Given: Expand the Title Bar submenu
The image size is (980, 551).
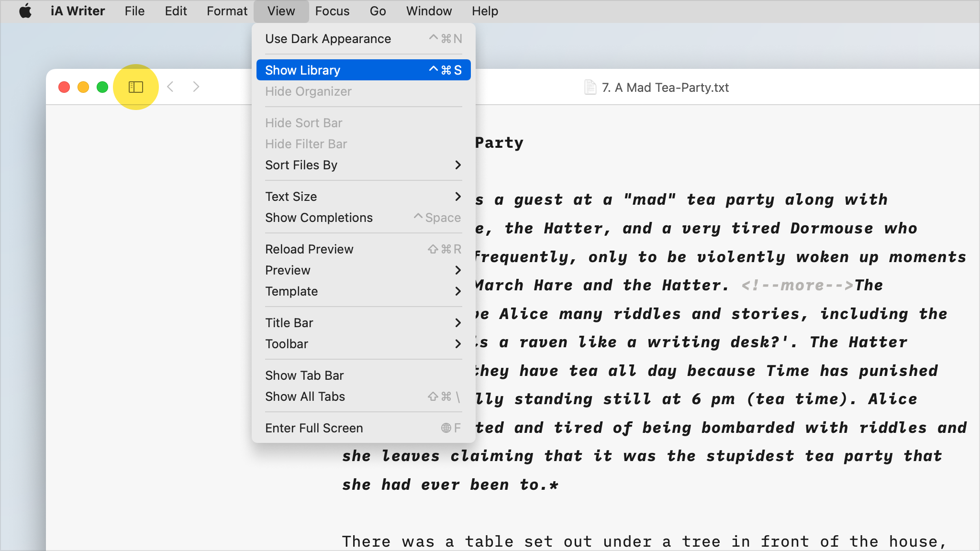Looking at the screenshot, I should [x=363, y=323].
